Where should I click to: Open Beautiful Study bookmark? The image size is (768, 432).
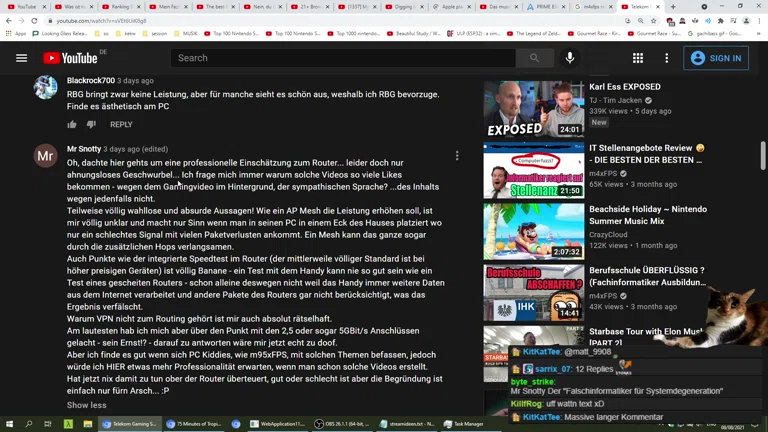pyautogui.click(x=413, y=33)
